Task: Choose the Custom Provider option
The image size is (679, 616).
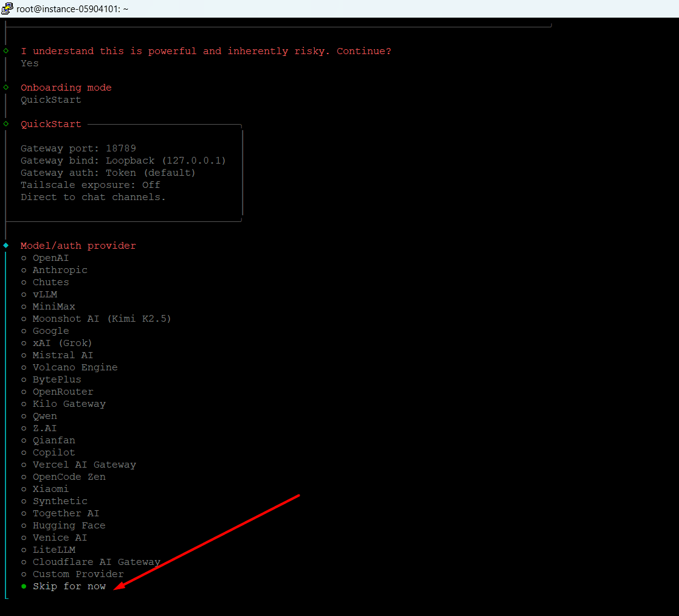Action: coord(78,574)
